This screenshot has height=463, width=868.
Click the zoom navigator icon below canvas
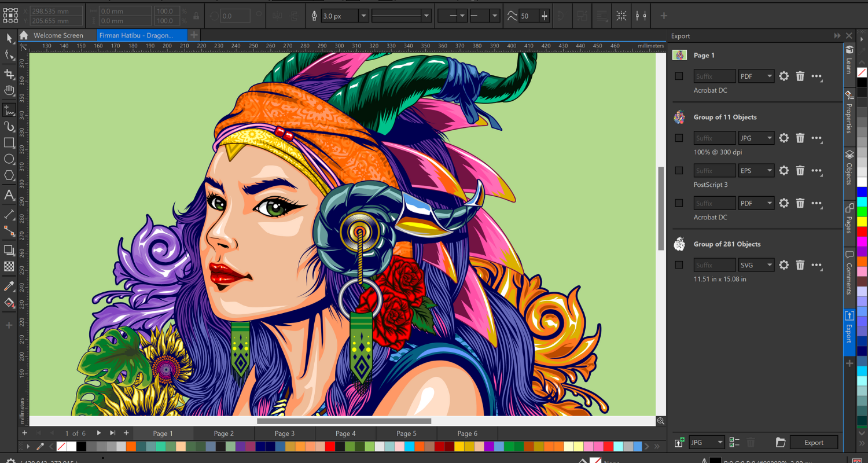click(660, 421)
